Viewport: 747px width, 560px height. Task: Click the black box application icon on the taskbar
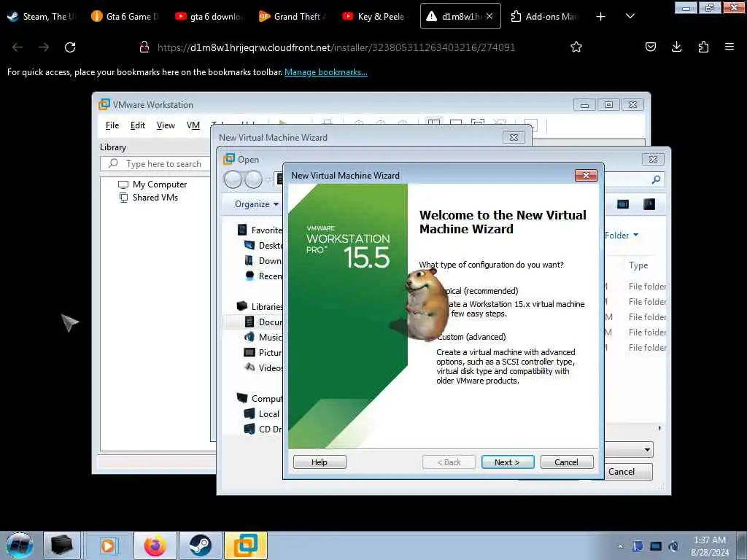click(x=61, y=545)
